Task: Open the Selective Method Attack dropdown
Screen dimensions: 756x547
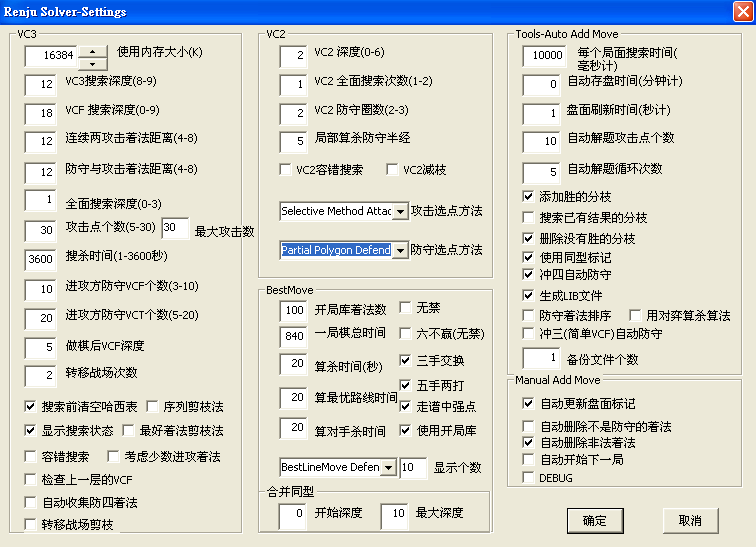Action: pyautogui.click(x=400, y=211)
